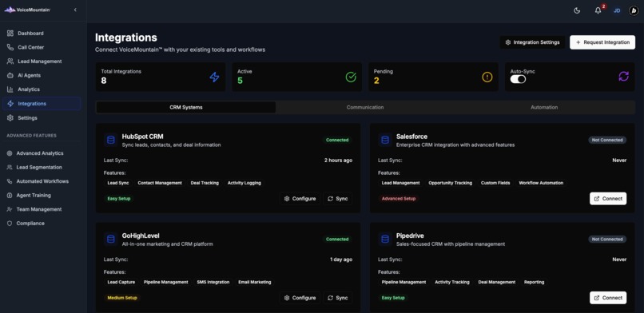Sync the GoHighLevel integration
This screenshot has height=313, width=644.
[x=338, y=298]
